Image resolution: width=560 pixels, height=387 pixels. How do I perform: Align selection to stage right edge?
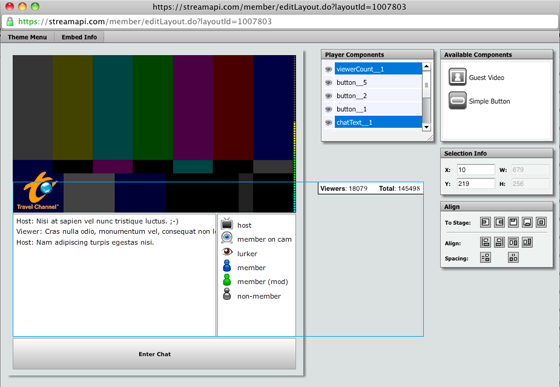click(x=499, y=222)
